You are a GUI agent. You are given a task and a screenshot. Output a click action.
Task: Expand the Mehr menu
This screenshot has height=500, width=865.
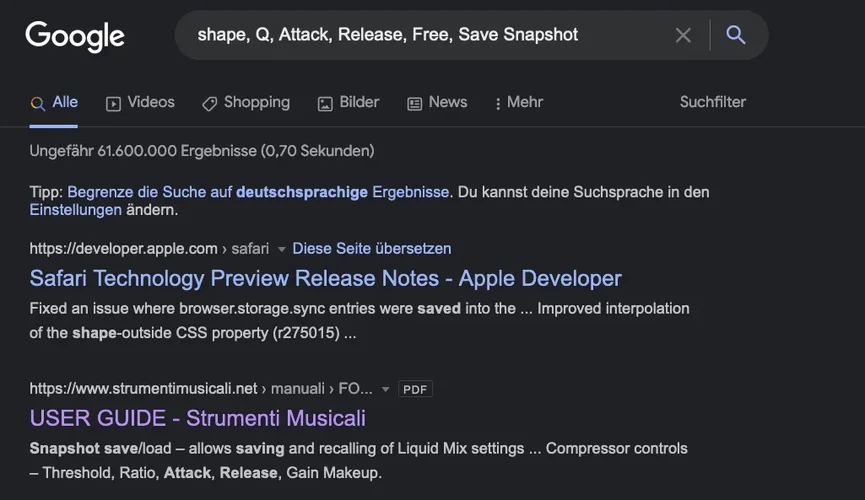[x=518, y=102]
